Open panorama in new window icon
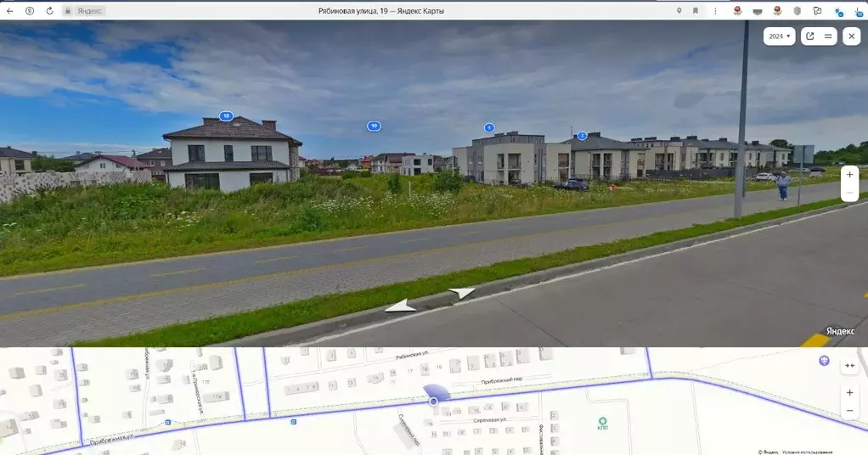This screenshot has height=455, width=868. [x=809, y=37]
